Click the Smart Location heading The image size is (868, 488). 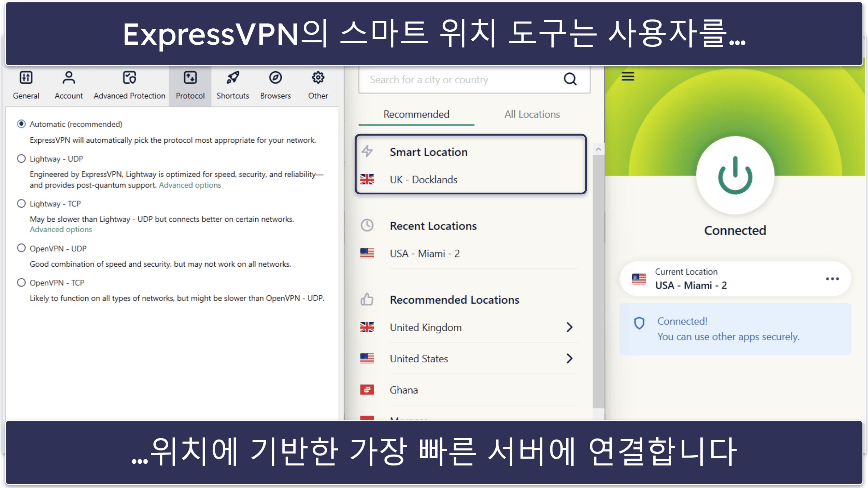428,152
